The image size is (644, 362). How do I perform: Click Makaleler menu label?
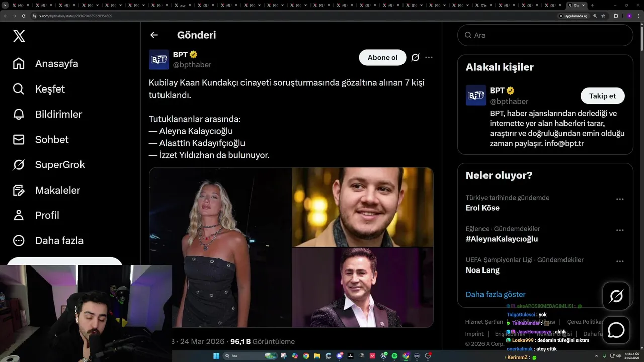click(57, 190)
